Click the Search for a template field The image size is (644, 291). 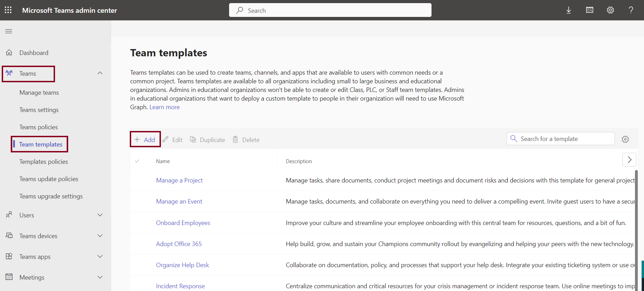[565, 139]
